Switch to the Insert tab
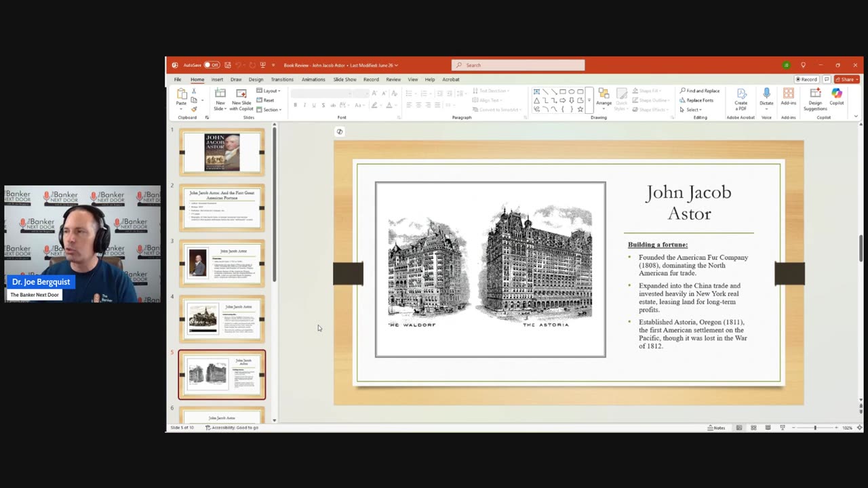The image size is (868, 488). coord(217,79)
